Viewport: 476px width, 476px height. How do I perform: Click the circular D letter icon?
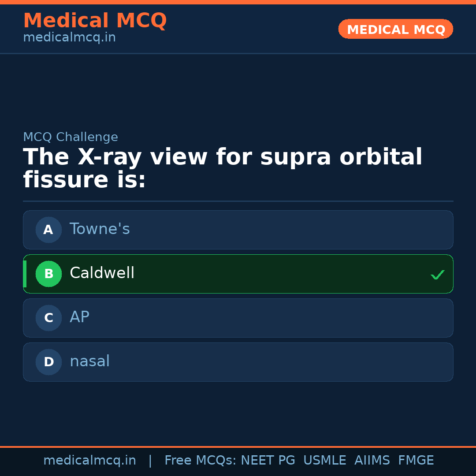pyautogui.click(x=48, y=362)
